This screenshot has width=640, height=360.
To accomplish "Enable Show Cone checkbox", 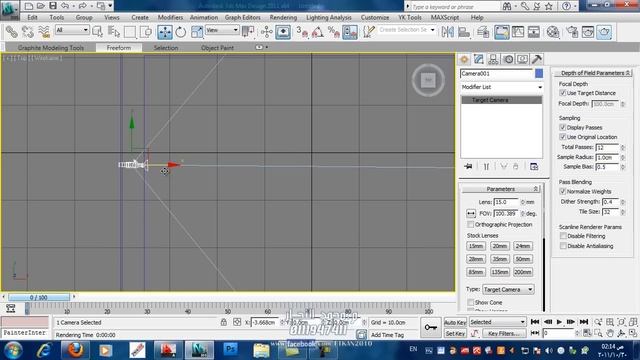I will click(x=471, y=302).
